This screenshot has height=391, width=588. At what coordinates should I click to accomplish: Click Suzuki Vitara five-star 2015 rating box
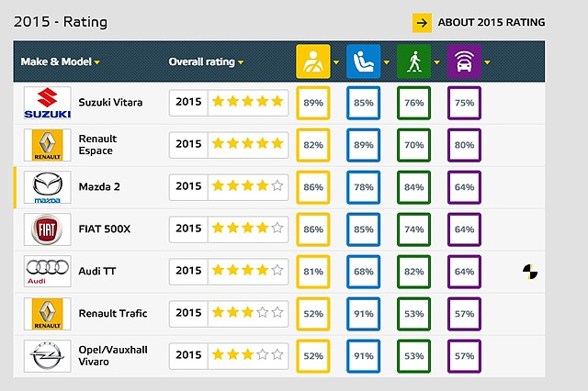(x=229, y=102)
